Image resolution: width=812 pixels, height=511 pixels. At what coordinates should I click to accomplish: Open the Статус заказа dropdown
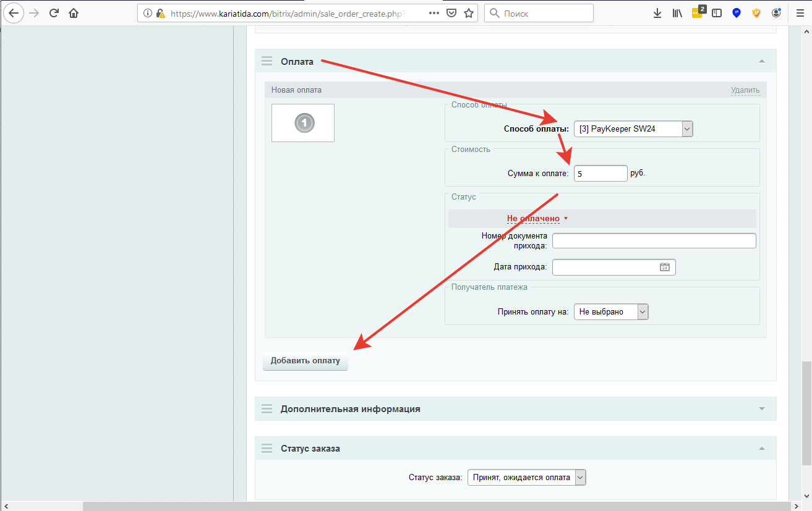point(526,477)
